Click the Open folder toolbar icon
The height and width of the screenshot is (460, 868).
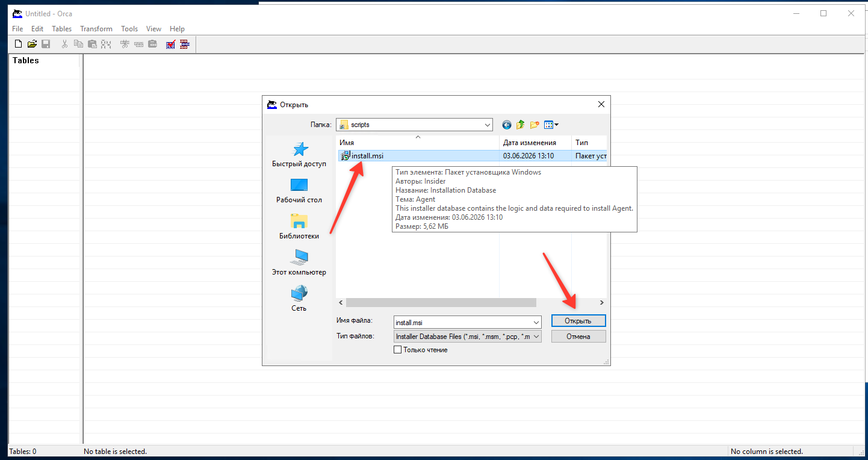click(32, 44)
